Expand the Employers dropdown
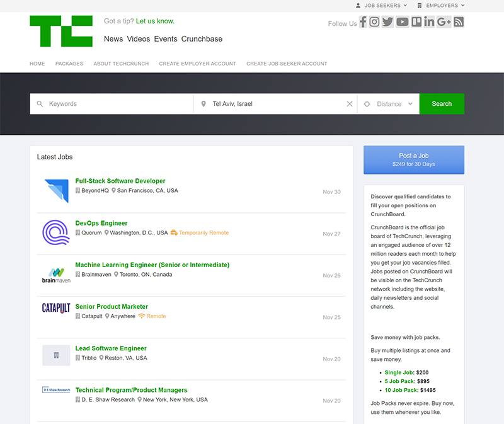This screenshot has height=424, width=504. point(441,6)
